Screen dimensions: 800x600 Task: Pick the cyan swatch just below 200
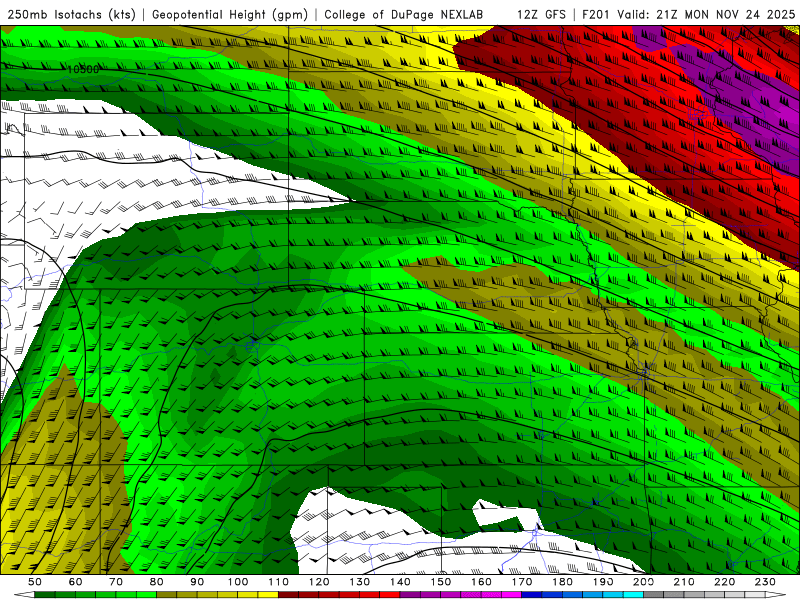(633, 594)
